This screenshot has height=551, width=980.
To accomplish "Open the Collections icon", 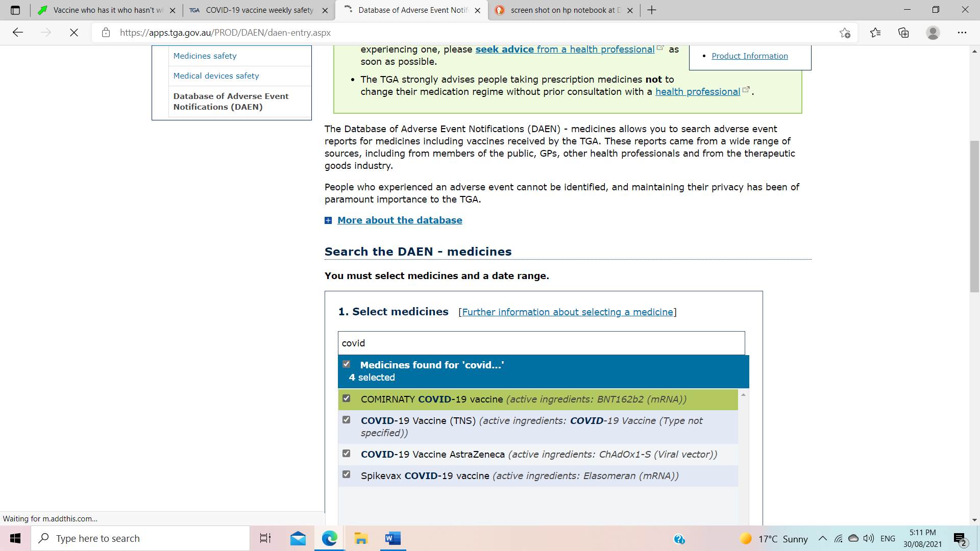I will 903,33.
